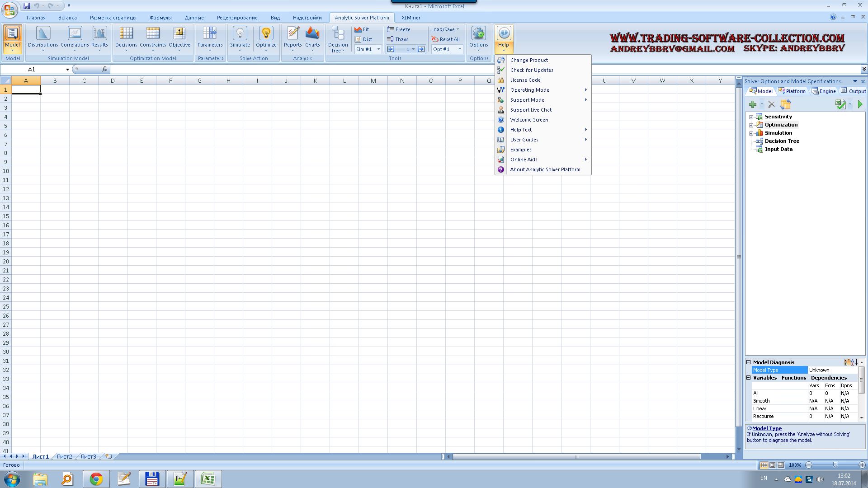Click the green plus Add icon

click(x=753, y=104)
